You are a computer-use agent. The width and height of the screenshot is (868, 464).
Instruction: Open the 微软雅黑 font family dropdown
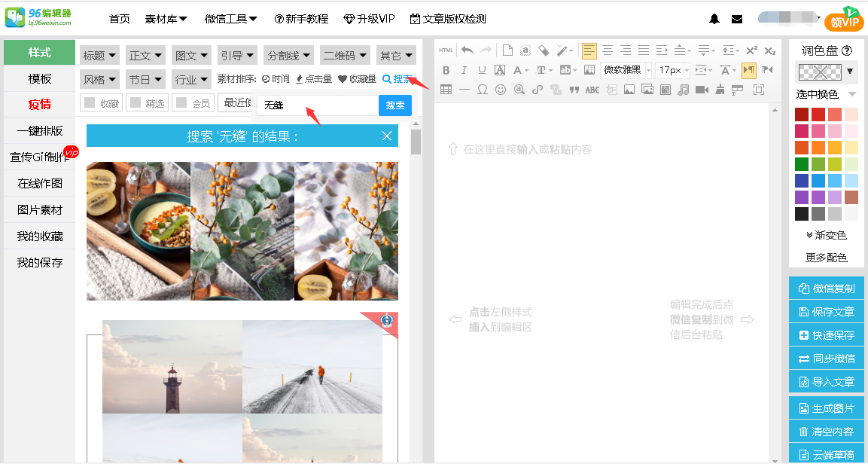click(626, 70)
